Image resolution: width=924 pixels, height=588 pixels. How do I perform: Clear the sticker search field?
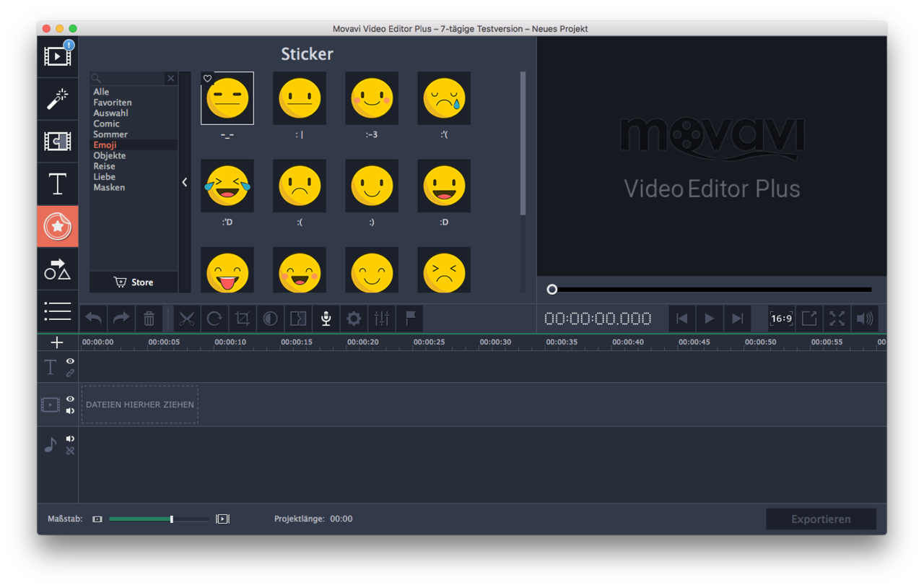171,78
